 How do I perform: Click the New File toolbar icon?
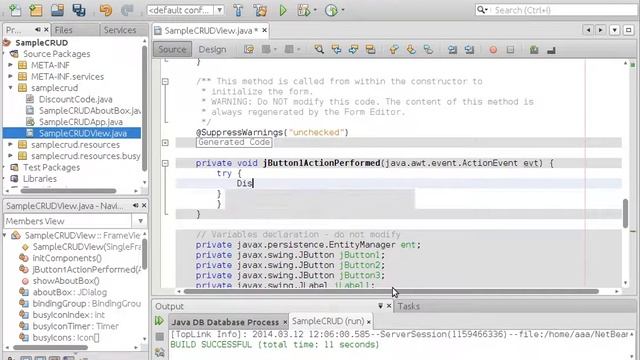coord(15,10)
